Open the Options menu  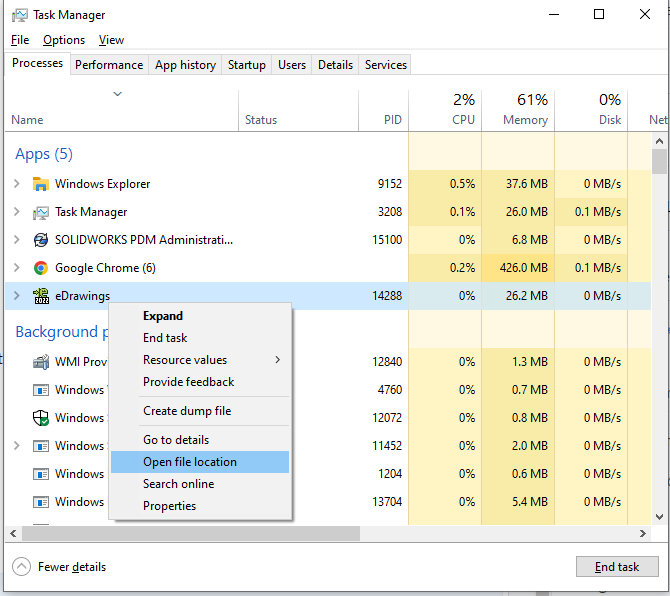click(x=64, y=40)
